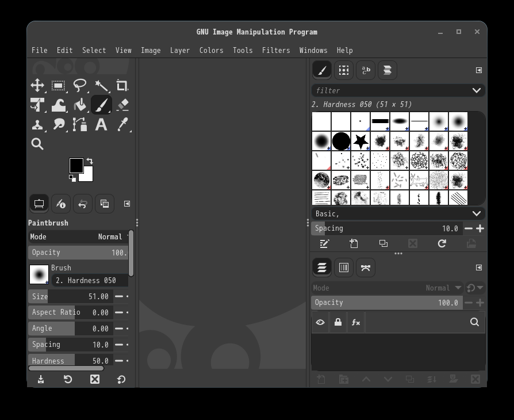Open brushes dock configuration menu
The width and height of the screenshot is (514, 420).
click(478, 70)
